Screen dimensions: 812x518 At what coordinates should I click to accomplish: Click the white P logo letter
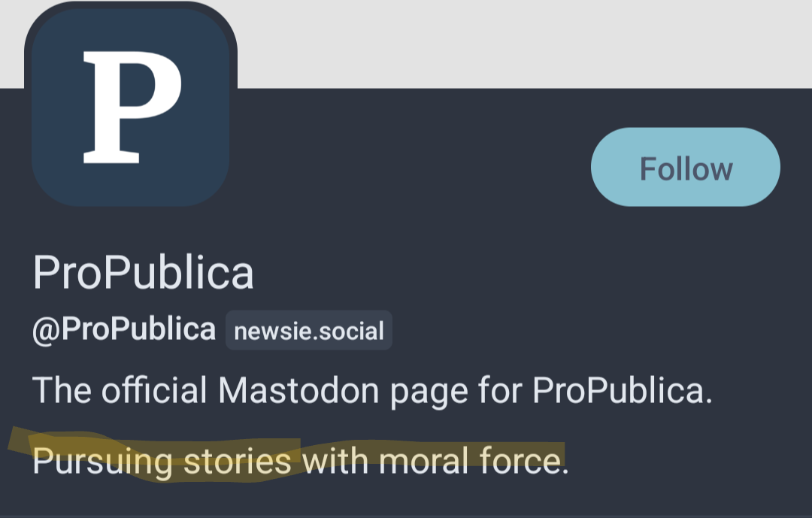click(x=131, y=106)
